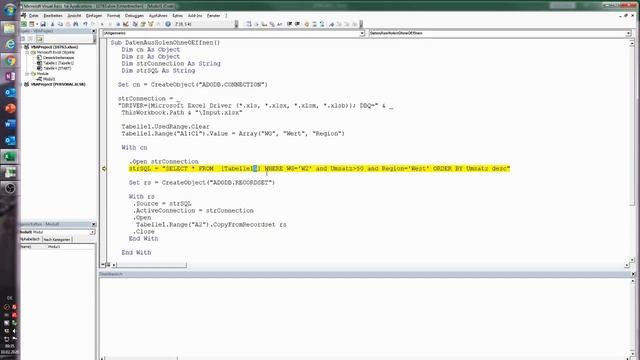Screen dimensions: 640x360
Task: Select DieseArbeitsmappe in the project tree
Action: tap(58, 58)
